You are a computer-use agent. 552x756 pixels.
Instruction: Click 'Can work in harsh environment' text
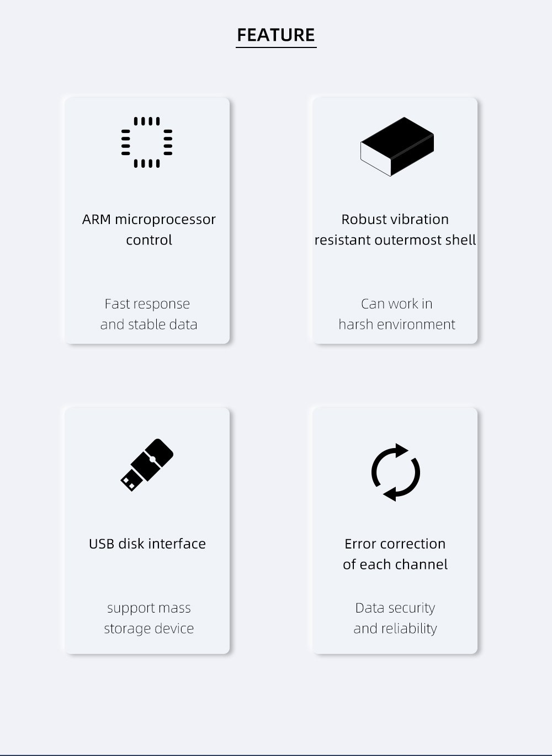[397, 314]
